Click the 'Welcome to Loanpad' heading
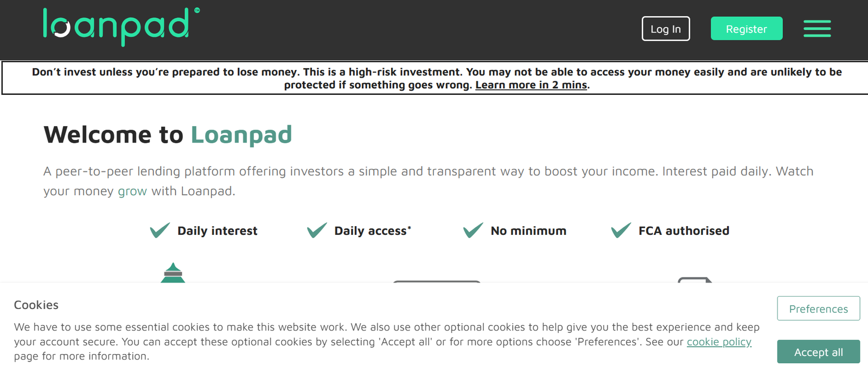The image size is (868, 373). (168, 134)
